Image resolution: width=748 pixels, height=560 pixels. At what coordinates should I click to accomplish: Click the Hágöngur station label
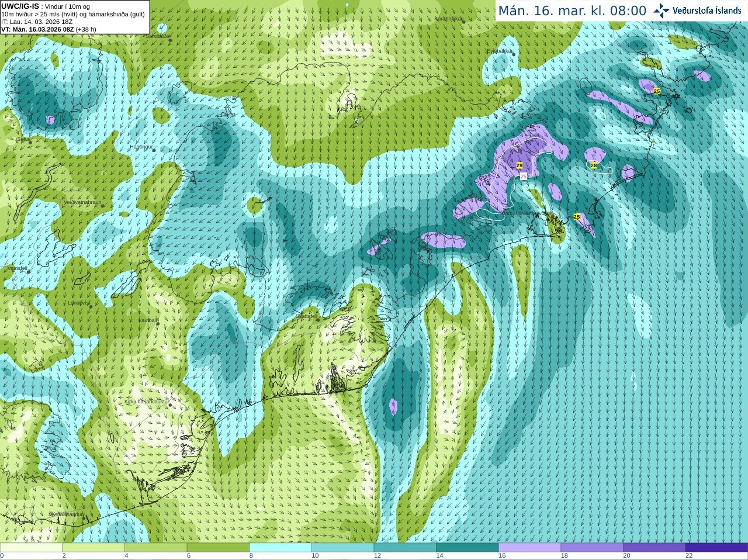(x=140, y=147)
